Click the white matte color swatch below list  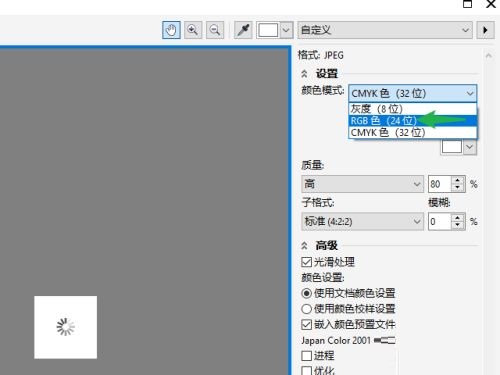coord(452,147)
